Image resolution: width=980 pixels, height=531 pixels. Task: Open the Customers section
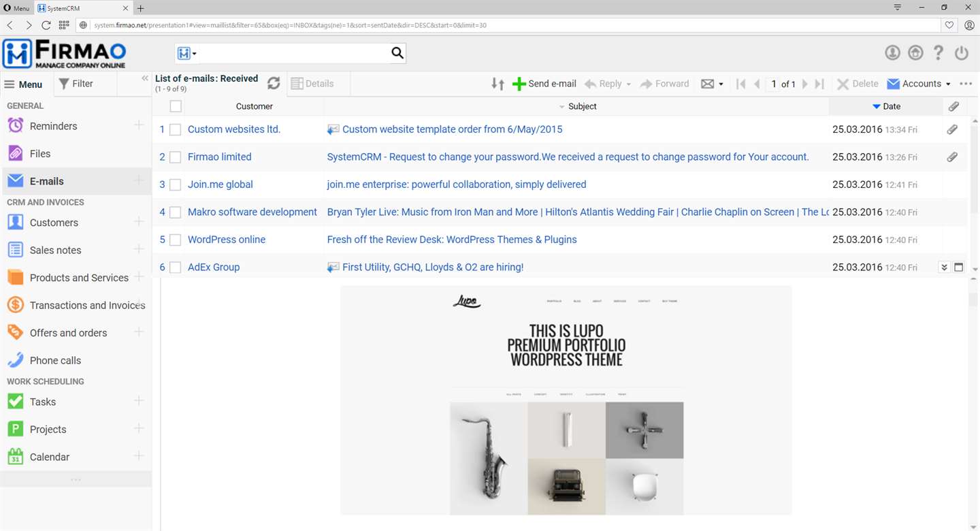[x=54, y=223]
